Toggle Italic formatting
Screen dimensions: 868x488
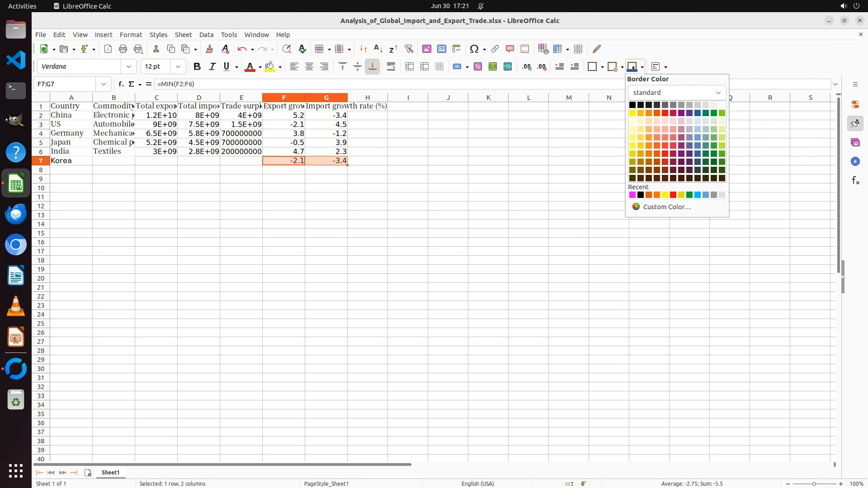click(212, 66)
